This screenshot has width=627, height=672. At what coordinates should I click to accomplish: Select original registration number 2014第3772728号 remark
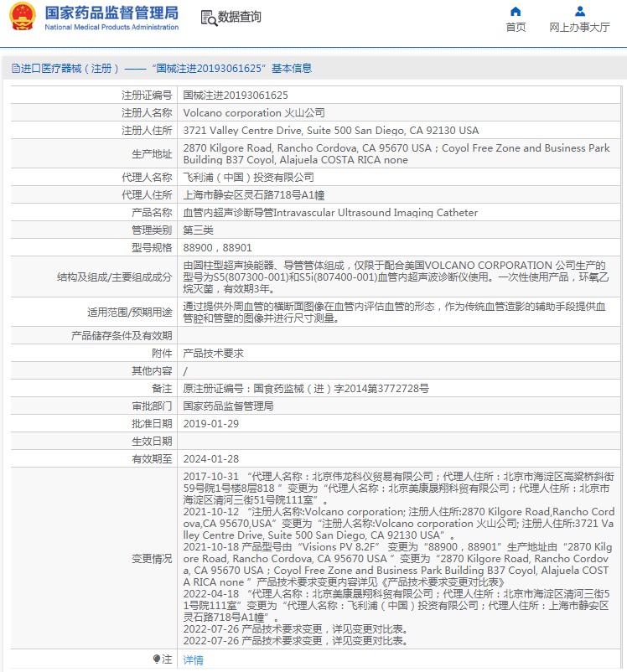[x=306, y=389]
